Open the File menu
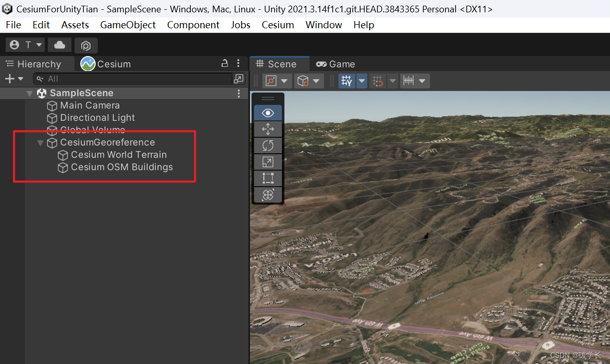This screenshot has width=610, height=364. pyautogui.click(x=13, y=25)
